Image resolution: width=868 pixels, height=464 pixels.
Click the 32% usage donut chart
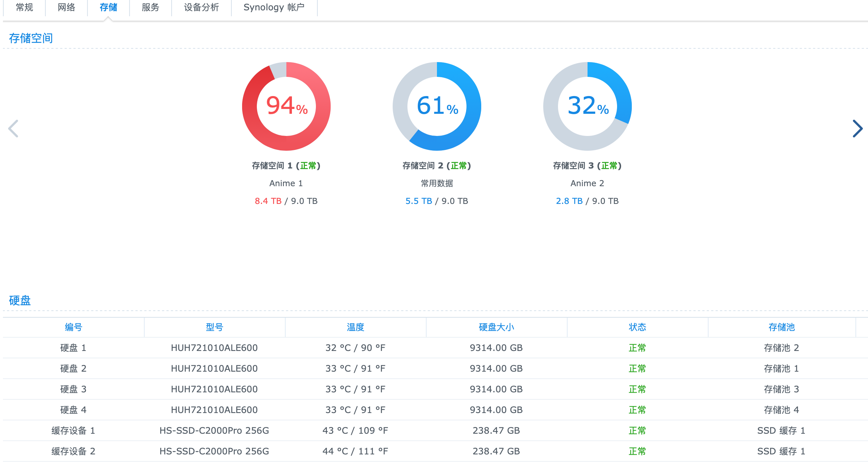(x=588, y=106)
